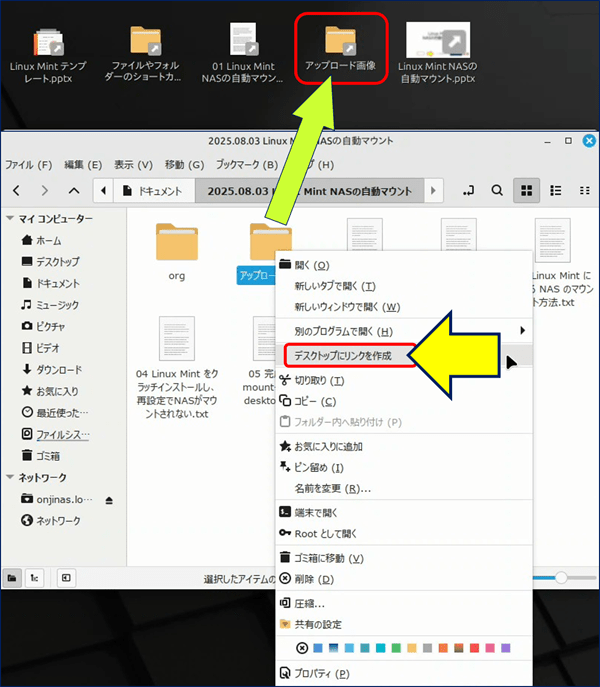Choose コピー (C) in context menu
Image resolution: width=600 pixels, height=687 pixels.
(403, 401)
